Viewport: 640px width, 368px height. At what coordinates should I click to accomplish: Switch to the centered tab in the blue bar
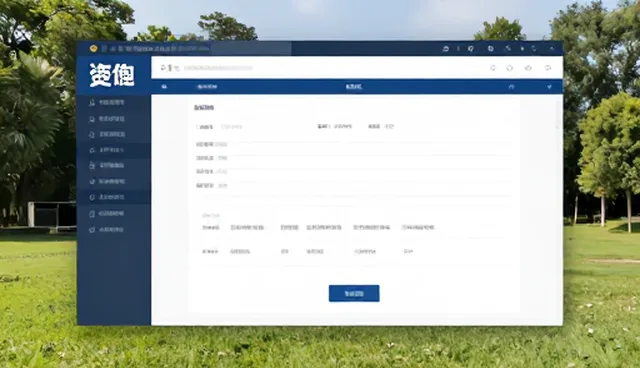(353, 86)
